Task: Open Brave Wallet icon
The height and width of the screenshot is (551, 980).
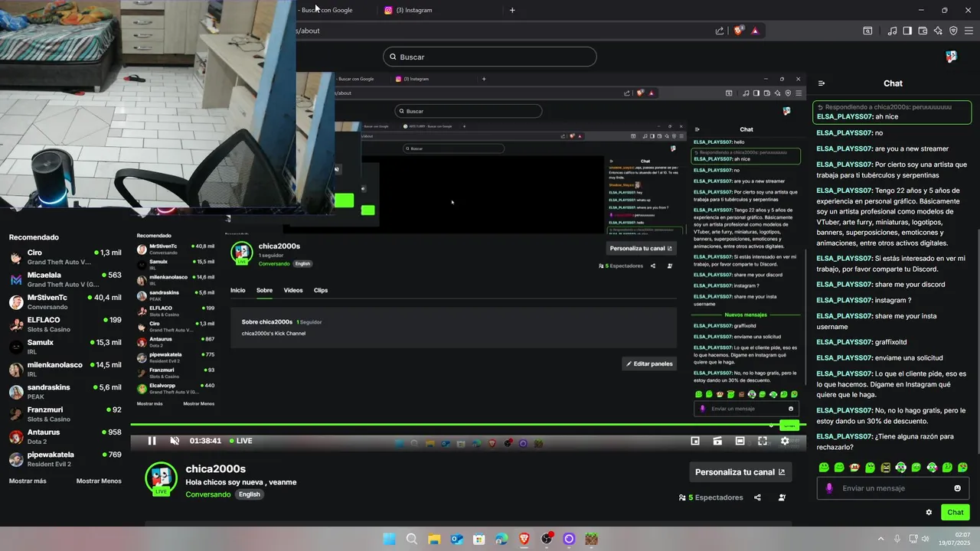Action: pos(923,31)
